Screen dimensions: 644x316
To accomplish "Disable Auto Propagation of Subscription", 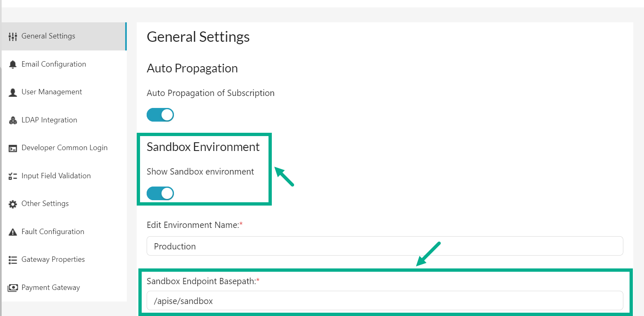I will coord(160,115).
